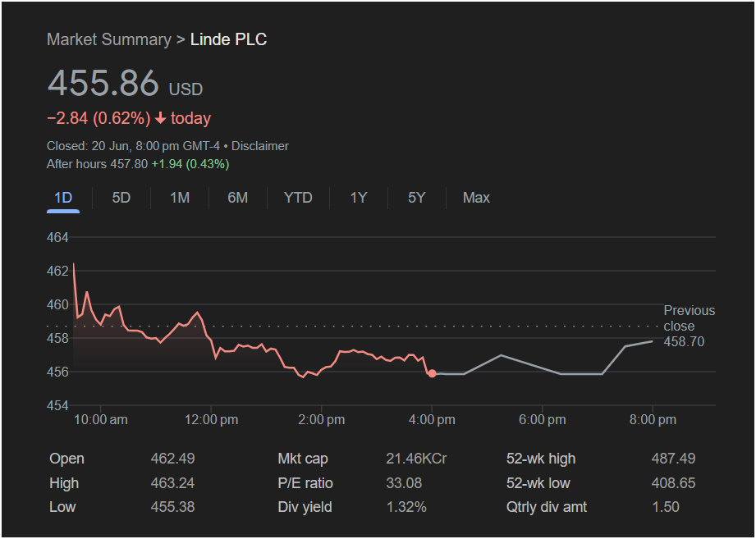Click the 10:00 am axis label
The height and width of the screenshot is (539, 756).
pyautogui.click(x=101, y=420)
